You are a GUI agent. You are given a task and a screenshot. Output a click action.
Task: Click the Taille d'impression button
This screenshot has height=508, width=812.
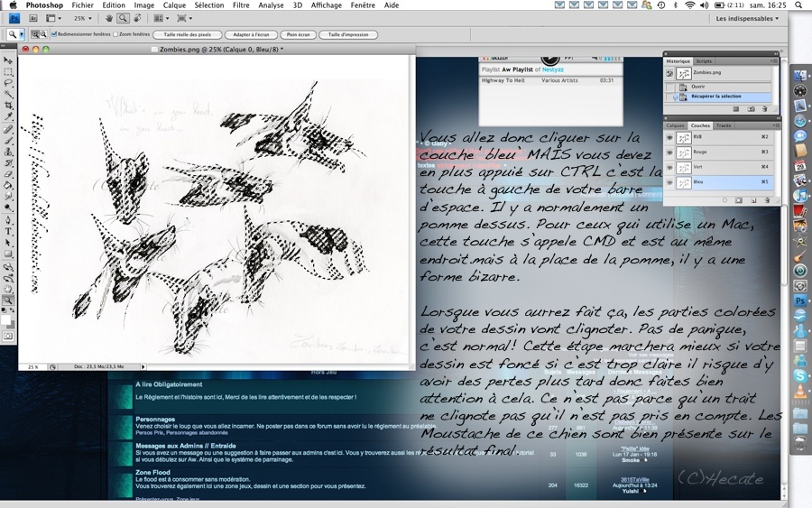coord(348,34)
